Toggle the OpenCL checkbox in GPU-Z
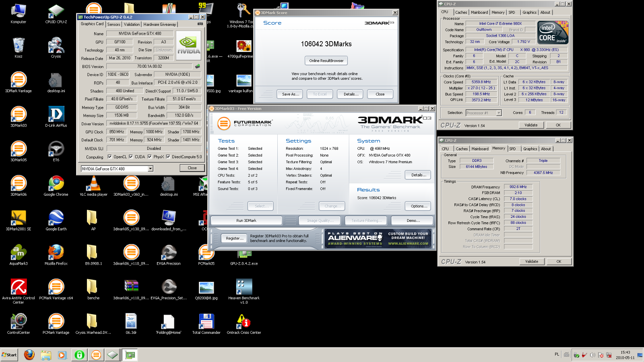644x362 pixels. 109,157
